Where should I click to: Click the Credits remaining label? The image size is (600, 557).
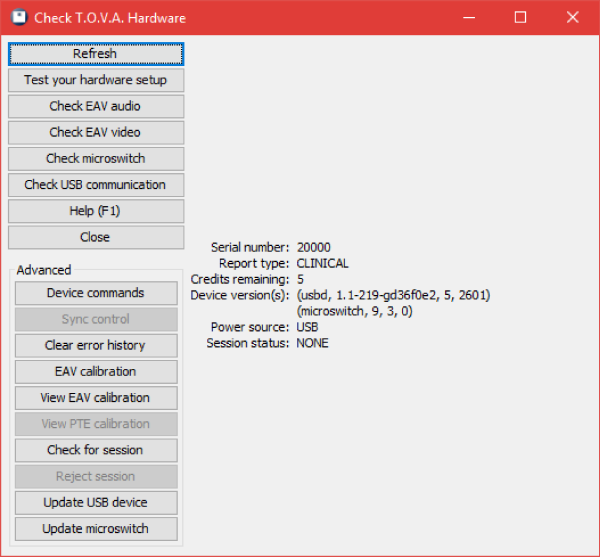pyautogui.click(x=240, y=280)
